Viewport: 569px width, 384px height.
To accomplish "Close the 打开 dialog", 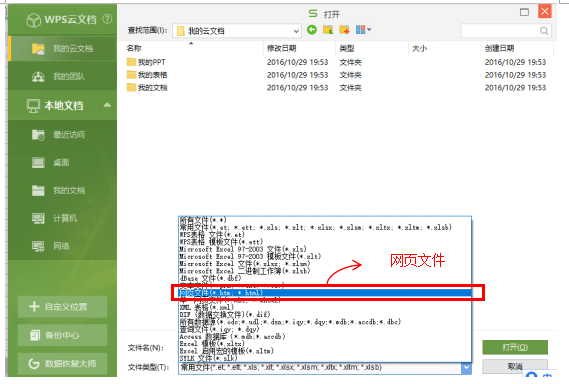I will pos(545,12).
